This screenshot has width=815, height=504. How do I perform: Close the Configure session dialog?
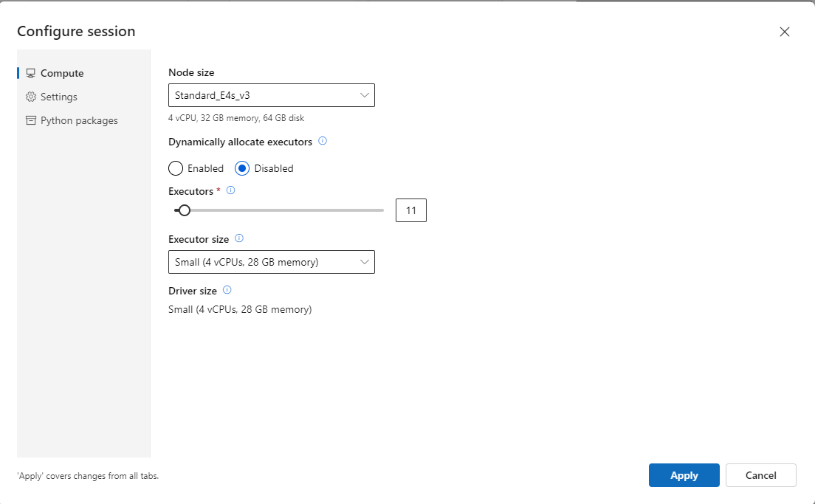[784, 32]
